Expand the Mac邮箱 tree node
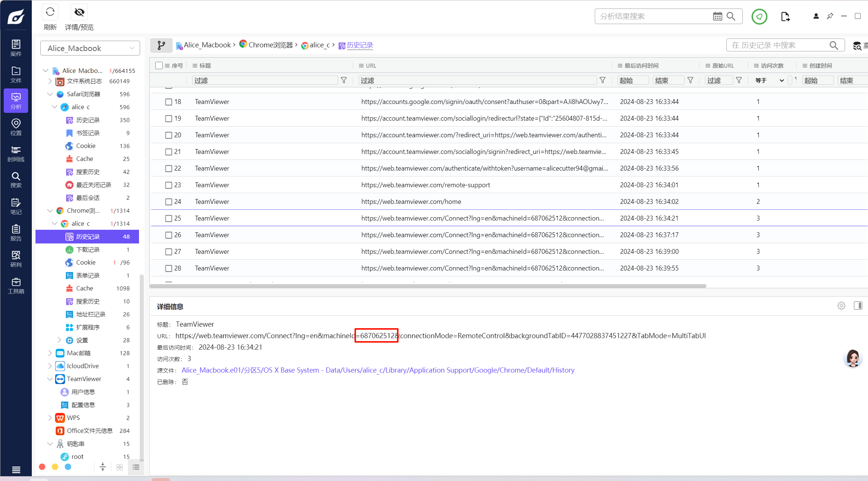Screen dimensions: 868x481 click(50, 353)
